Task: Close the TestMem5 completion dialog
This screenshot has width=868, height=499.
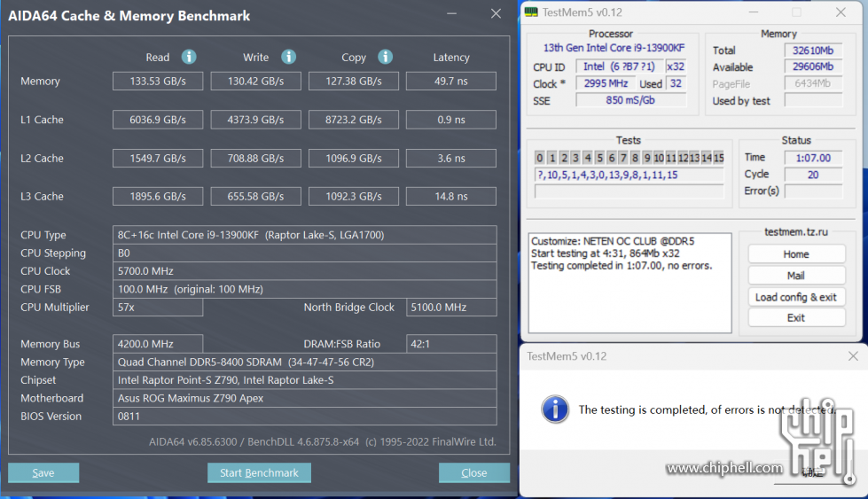Action: pos(853,356)
